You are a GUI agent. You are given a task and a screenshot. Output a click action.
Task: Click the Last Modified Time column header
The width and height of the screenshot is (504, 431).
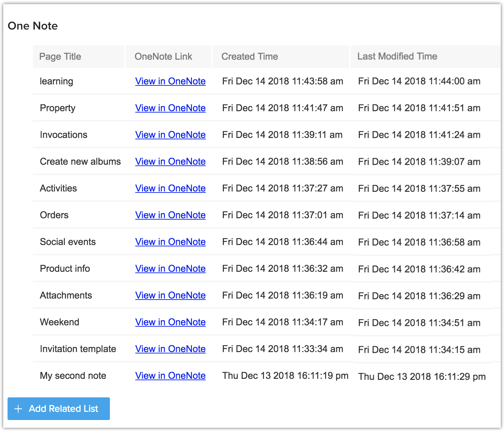click(397, 57)
